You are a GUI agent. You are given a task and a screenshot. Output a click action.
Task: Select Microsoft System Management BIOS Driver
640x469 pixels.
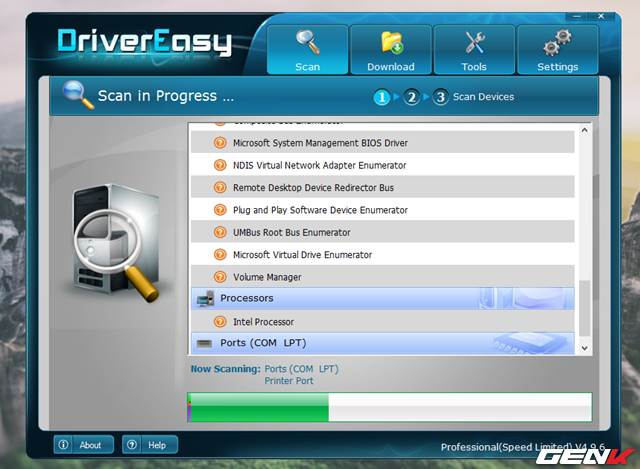click(320, 143)
